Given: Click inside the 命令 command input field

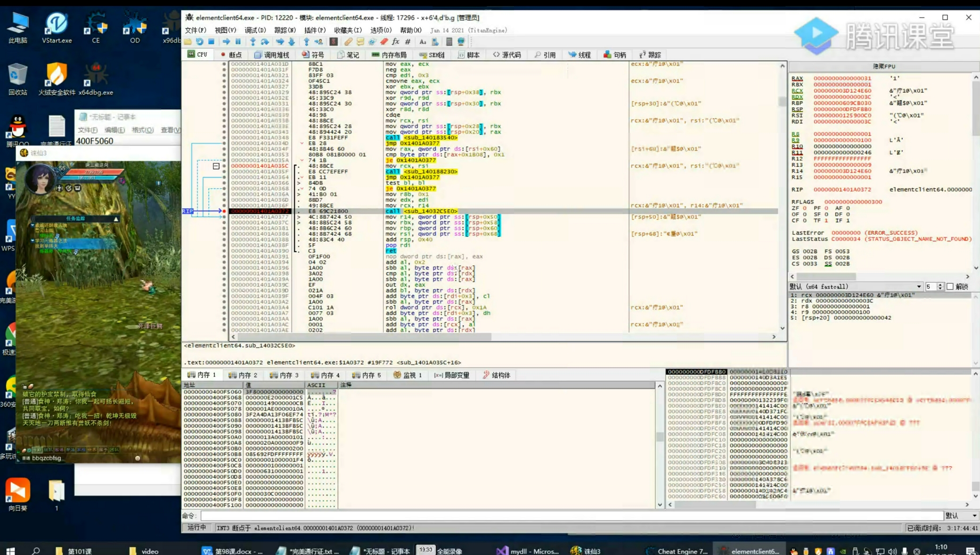Looking at the screenshot, I should point(424,516).
